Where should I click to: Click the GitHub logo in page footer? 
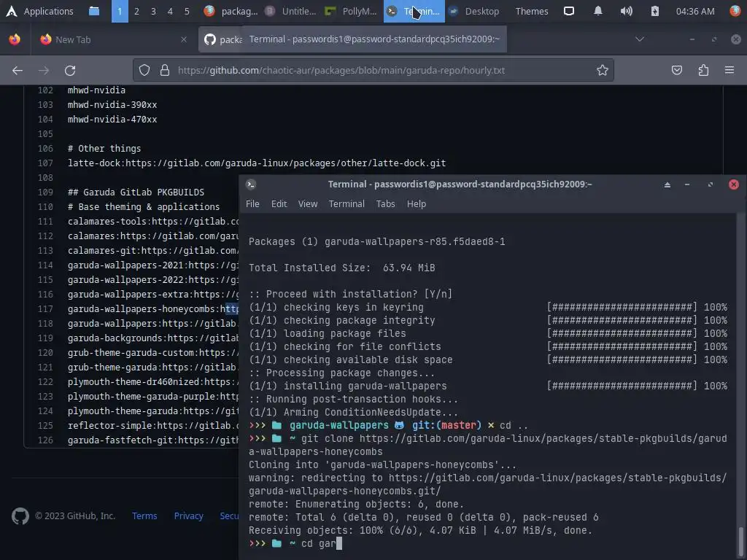20,516
